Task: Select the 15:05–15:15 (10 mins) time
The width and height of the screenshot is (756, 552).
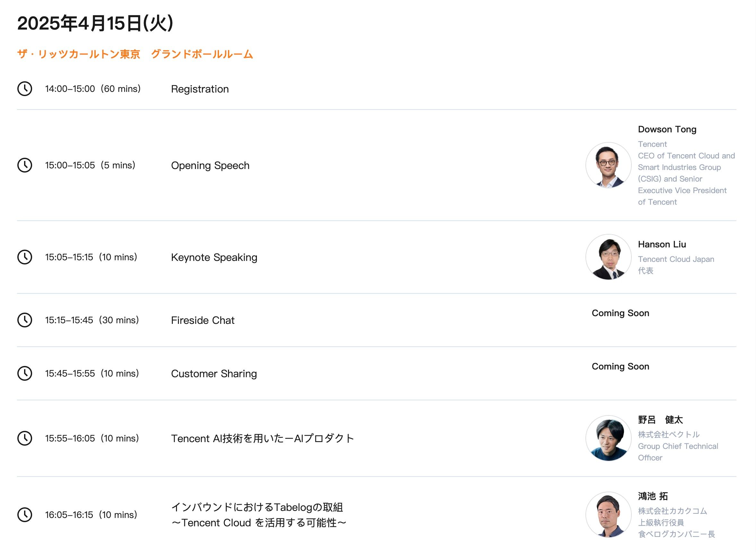Action: [x=91, y=257]
